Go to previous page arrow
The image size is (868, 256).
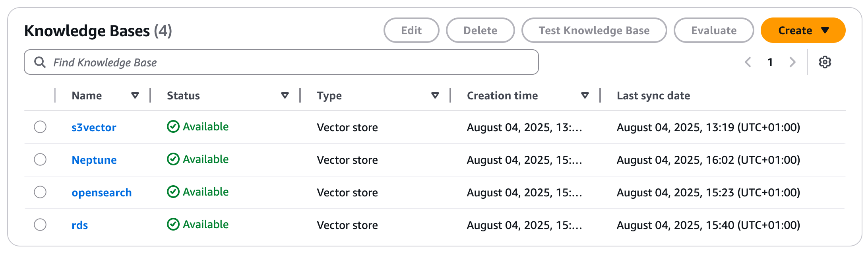pyautogui.click(x=748, y=62)
